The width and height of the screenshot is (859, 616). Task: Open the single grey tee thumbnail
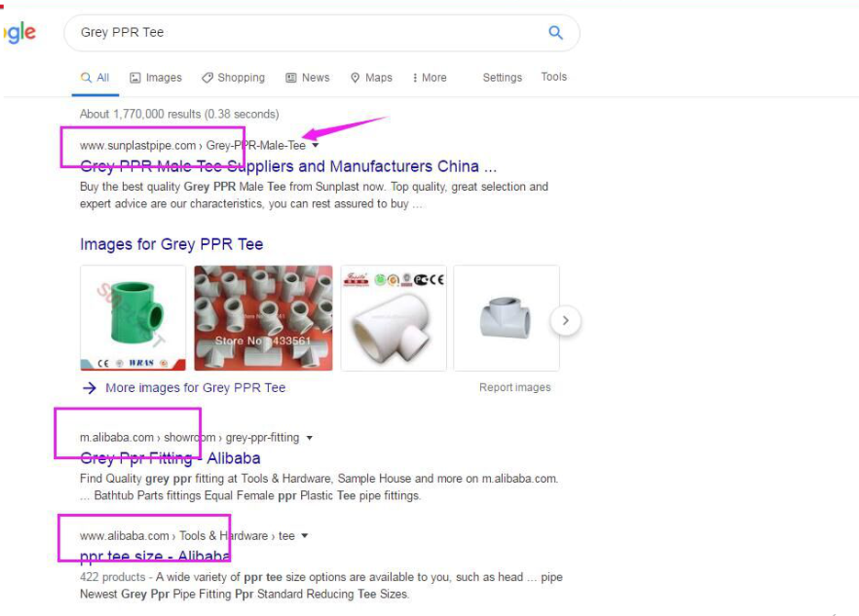click(x=507, y=319)
